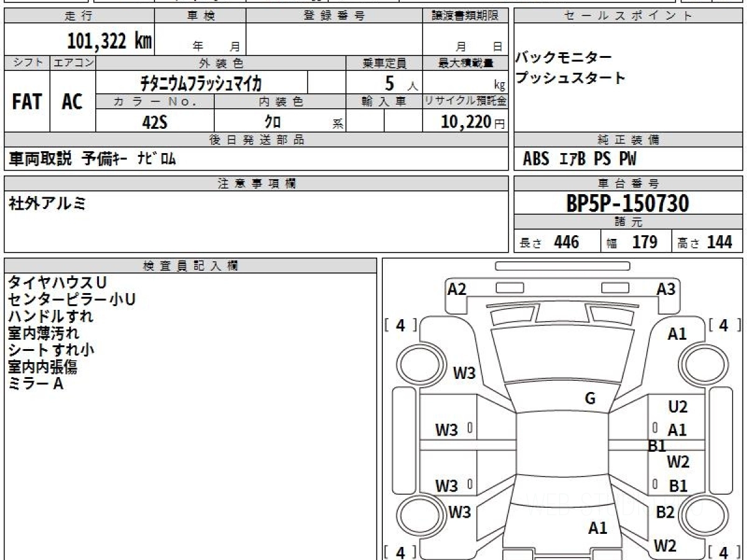Select the mileage value 101,322 km
Image resolution: width=747 pixels, height=560 pixels.
(110, 40)
